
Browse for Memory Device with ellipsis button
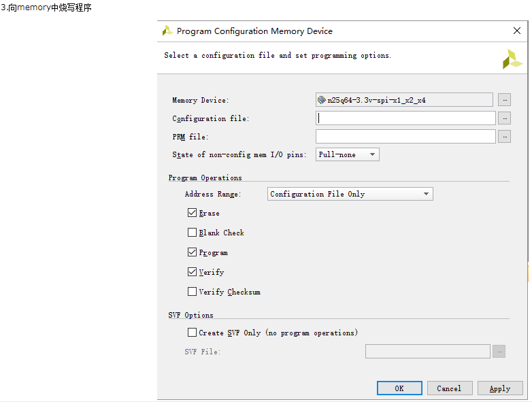tap(504, 99)
